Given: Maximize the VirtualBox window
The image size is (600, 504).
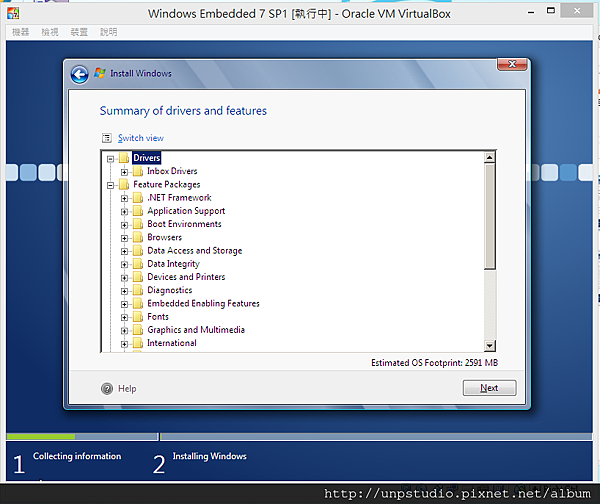Looking at the screenshot, I should (551, 11).
